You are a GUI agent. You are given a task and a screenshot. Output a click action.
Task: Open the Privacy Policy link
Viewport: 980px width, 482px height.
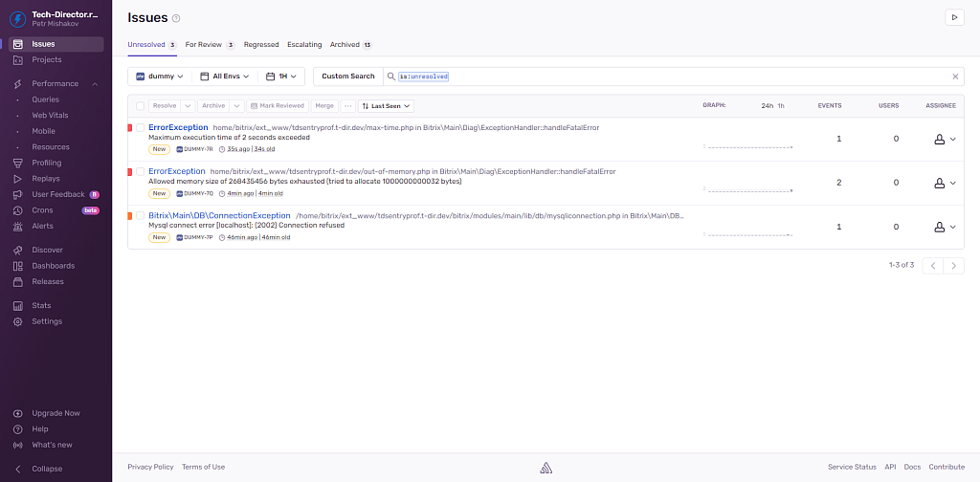pos(150,467)
